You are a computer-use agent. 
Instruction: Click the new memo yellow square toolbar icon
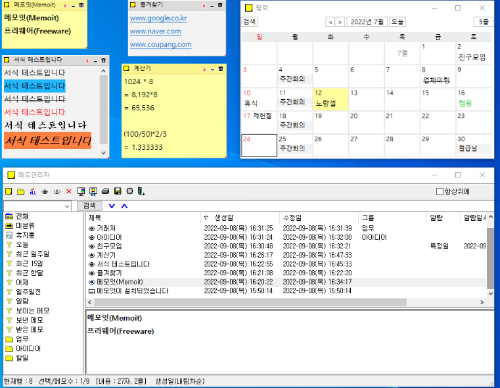(x=9, y=191)
